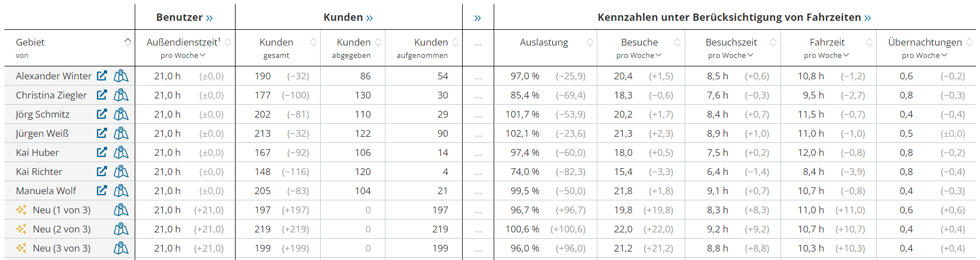The width and height of the screenshot is (980, 260).
Task: Open Manuela Wolf's external link icon
Action: pos(102,191)
